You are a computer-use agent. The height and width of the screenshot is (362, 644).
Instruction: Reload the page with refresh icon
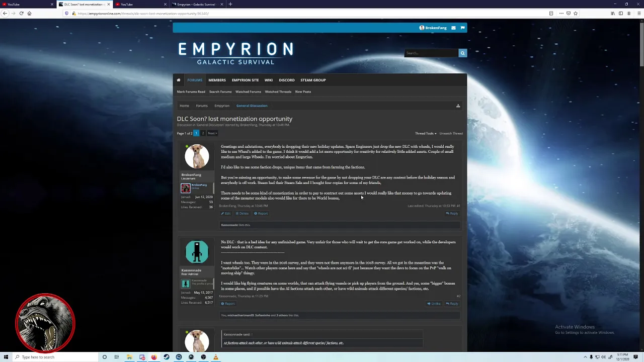tap(21, 13)
